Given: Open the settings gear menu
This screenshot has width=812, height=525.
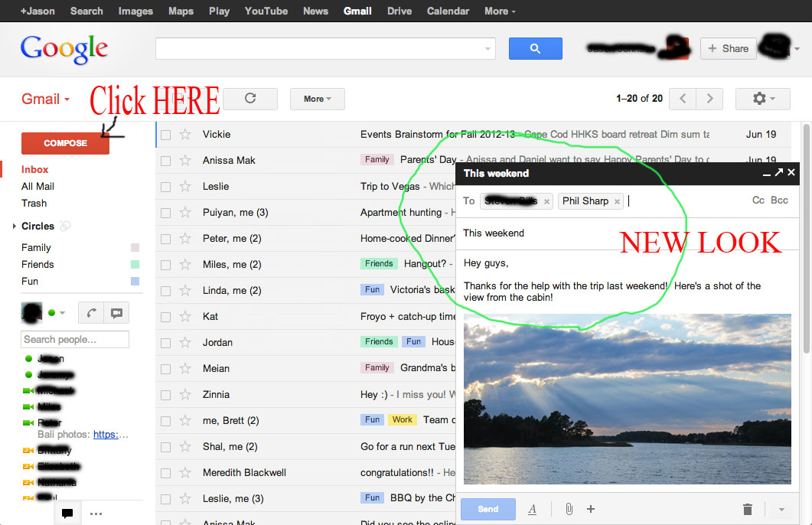Looking at the screenshot, I should point(762,99).
